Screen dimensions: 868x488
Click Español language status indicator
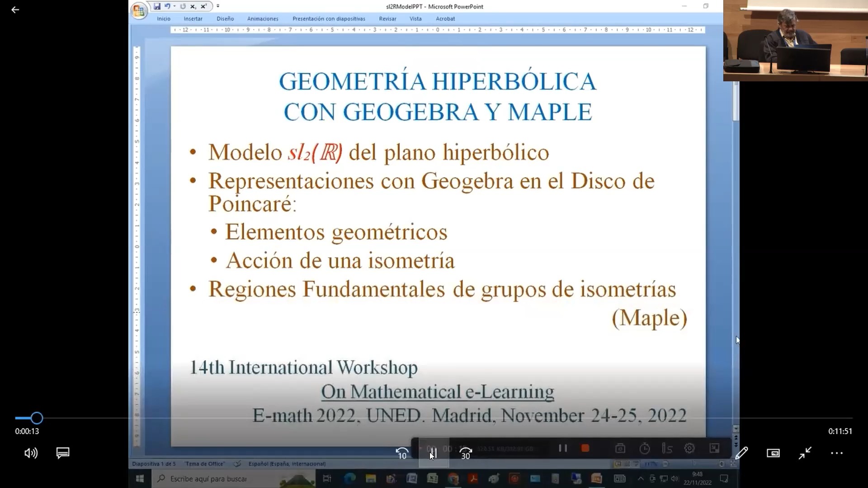point(287,464)
